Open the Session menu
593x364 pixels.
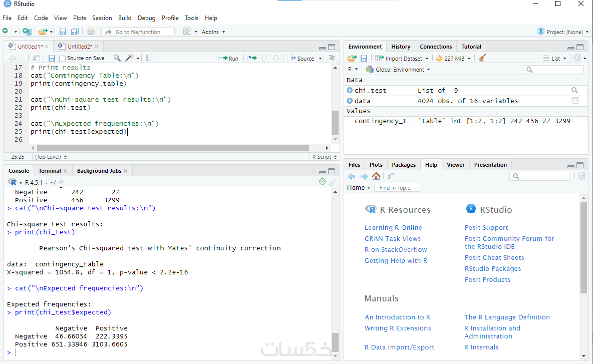[102, 18]
